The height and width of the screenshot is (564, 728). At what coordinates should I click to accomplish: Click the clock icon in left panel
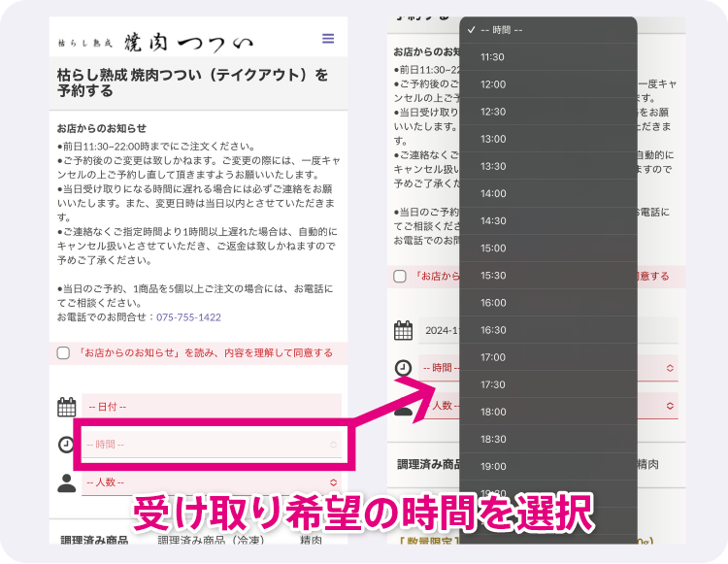(x=66, y=445)
